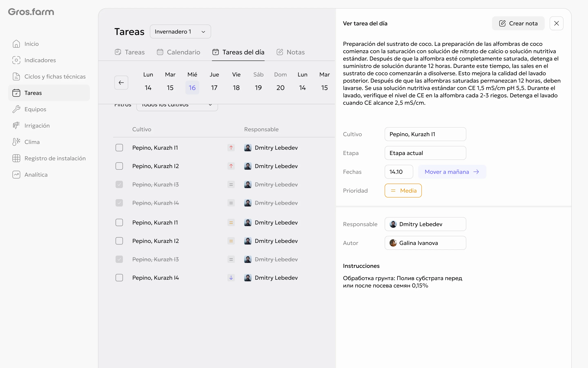Image resolution: width=588 pixels, height=368 pixels.
Task: Open the Analítica chart icon
Action: point(16,175)
